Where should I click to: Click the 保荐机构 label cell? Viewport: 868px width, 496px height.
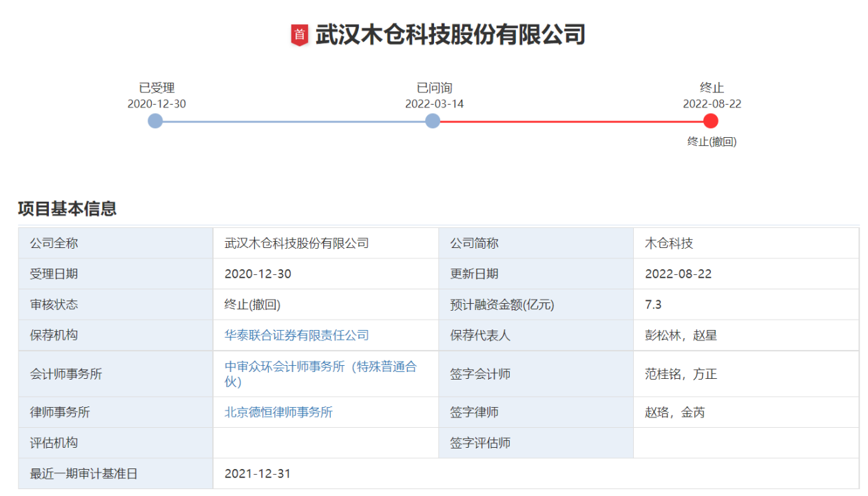(x=116, y=335)
